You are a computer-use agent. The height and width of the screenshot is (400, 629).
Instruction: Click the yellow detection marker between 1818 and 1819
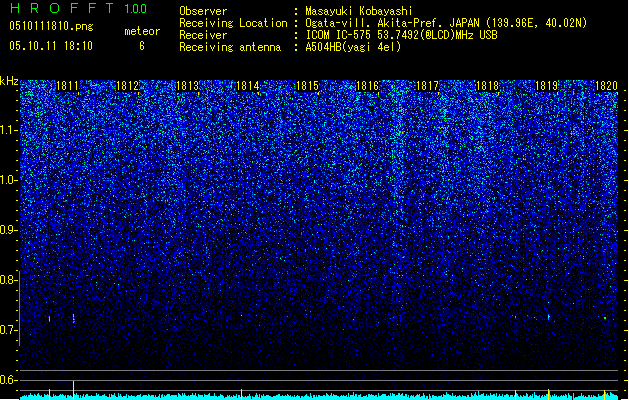coord(515,394)
